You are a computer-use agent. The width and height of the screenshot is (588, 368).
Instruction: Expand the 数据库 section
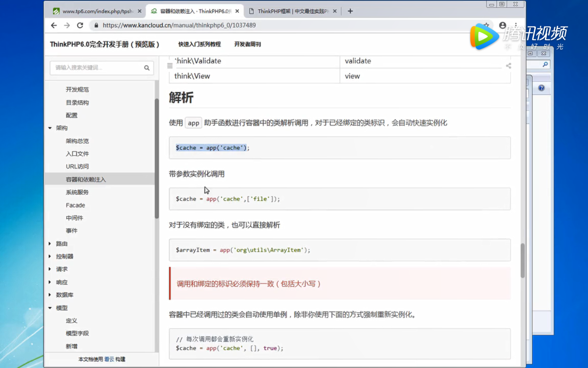[50, 295]
